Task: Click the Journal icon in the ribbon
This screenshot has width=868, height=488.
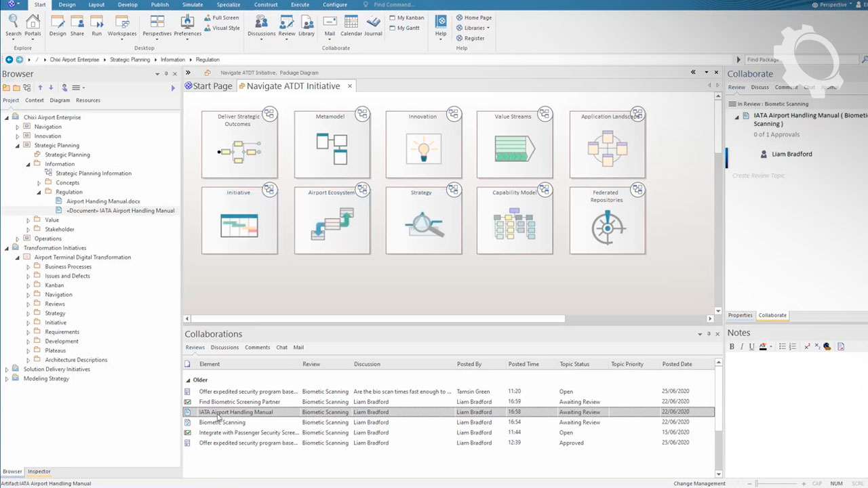Action: [x=373, y=24]
